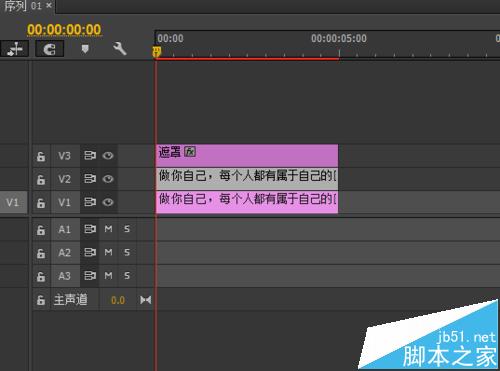Toggle lock on A3 track
The height and width of the screenshot is (371, 500).
tap(41, 276)
